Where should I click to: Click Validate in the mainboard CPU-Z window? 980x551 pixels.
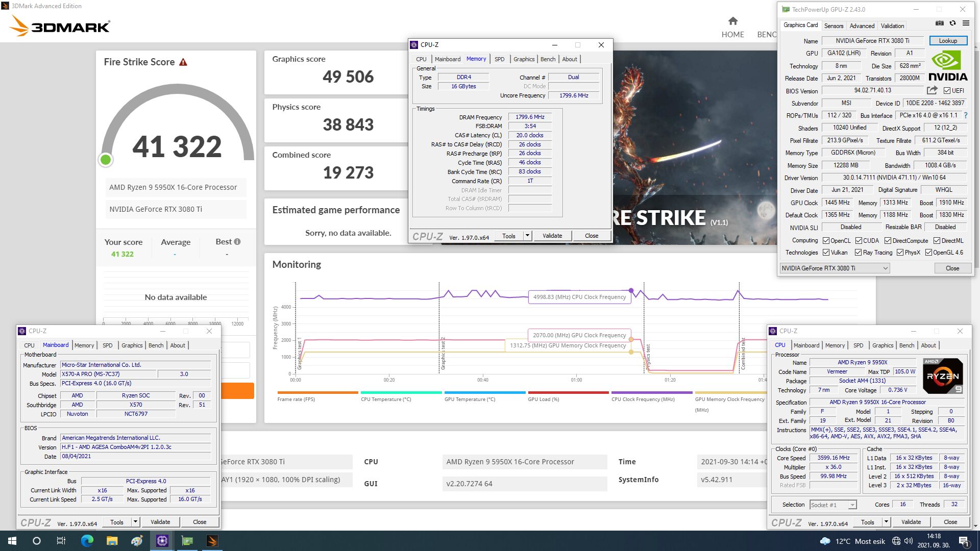160,522
